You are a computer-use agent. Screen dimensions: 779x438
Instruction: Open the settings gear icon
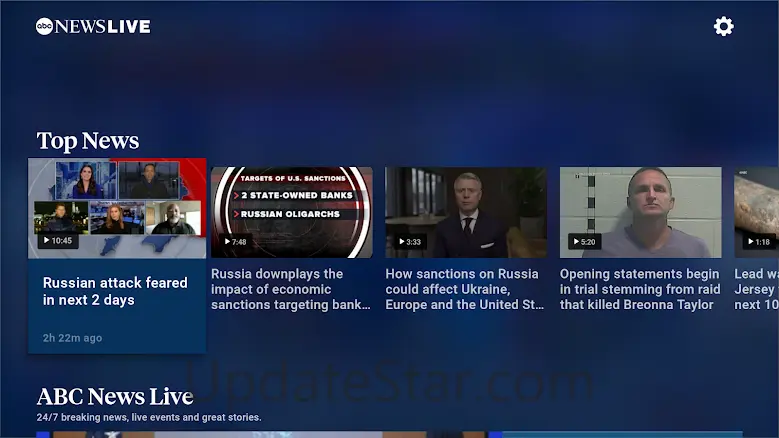723,26
